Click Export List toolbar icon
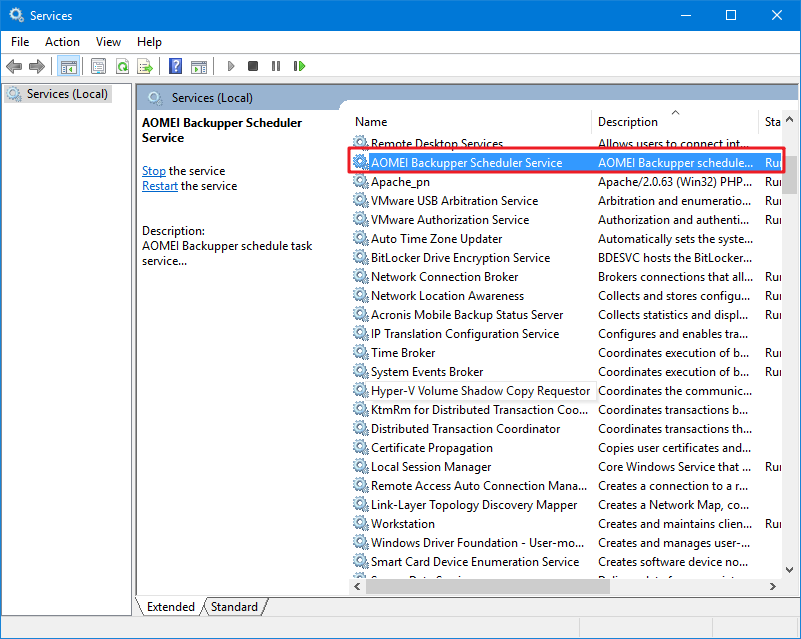The image size is (801, 639). (x=145, y=66)
